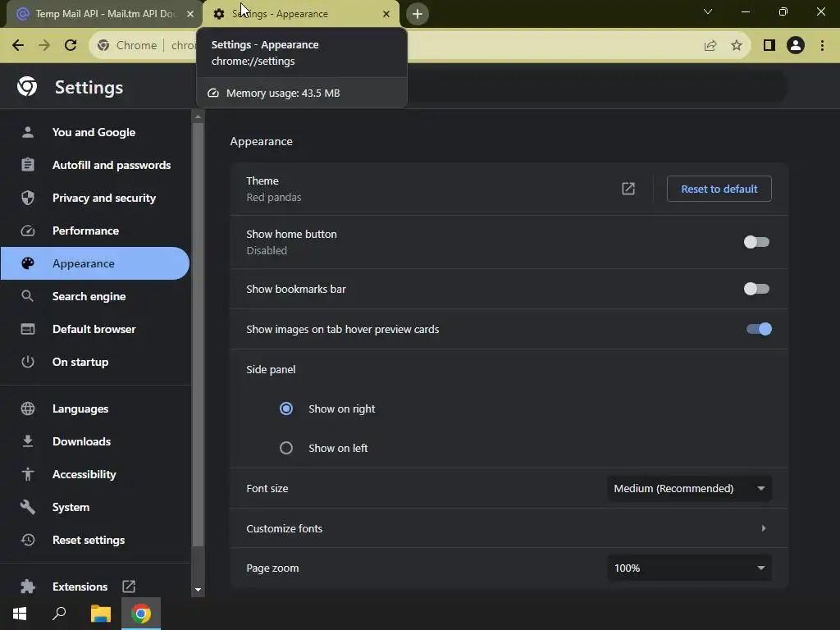Open the tab search chevron
The height and width of the screenshot is (630, 840).
coord(708,11)
